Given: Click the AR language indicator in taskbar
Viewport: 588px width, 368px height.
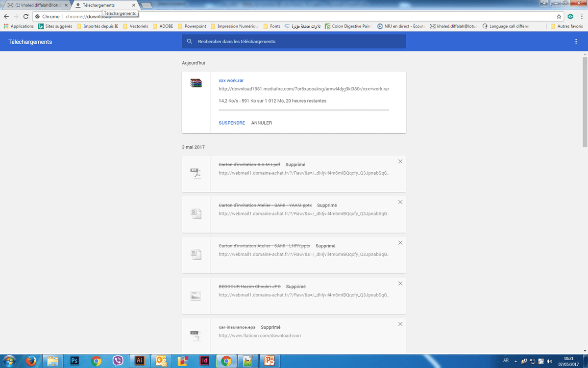Looking at the screenshot, I should pyautogui.click(x=506, y=361).
